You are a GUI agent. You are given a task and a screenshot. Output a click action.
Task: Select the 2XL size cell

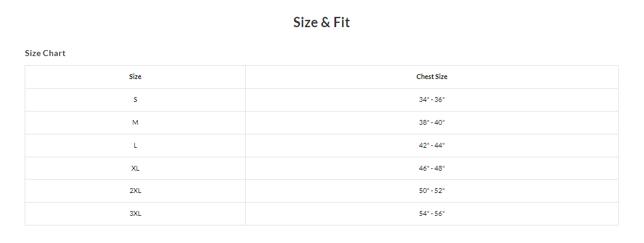135,191
